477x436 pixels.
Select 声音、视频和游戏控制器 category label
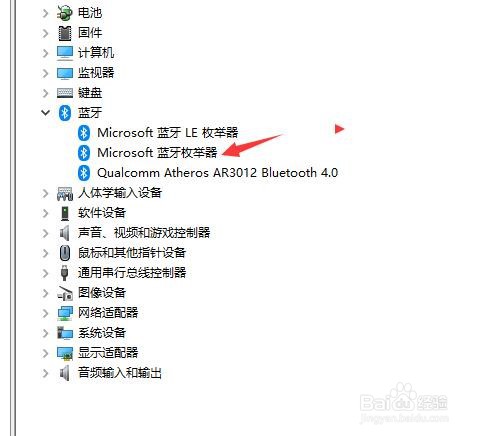click(144, 233)
